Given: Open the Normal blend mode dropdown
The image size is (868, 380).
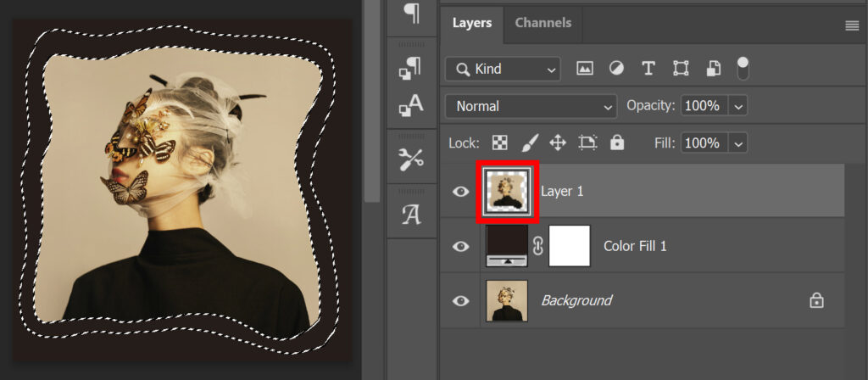Looking at the screenshot, I should (531, 106).
